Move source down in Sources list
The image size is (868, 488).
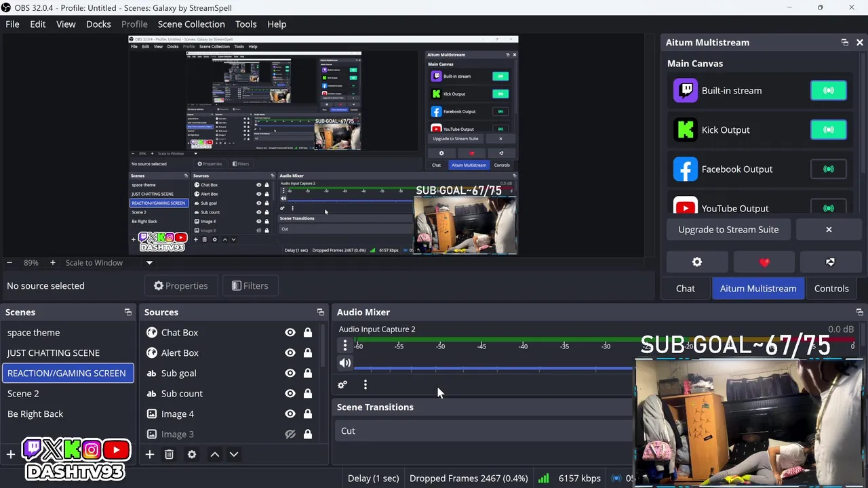[x=234, y=454]
